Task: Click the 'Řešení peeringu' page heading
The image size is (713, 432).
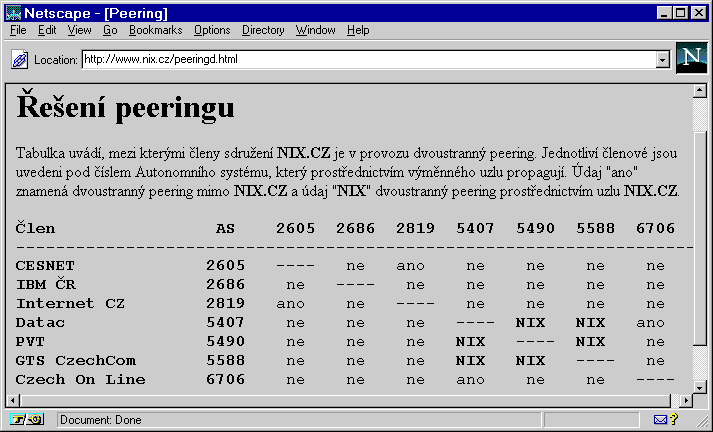Action: click(126, 106)
